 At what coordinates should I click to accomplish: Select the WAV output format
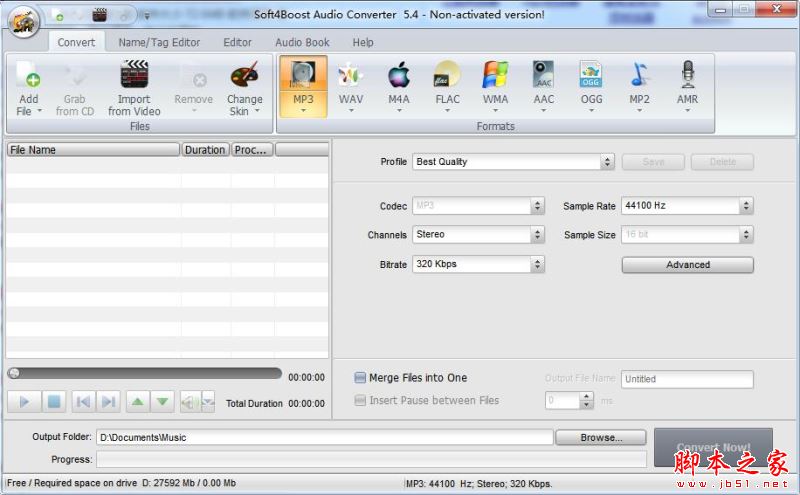pos(351,86)
